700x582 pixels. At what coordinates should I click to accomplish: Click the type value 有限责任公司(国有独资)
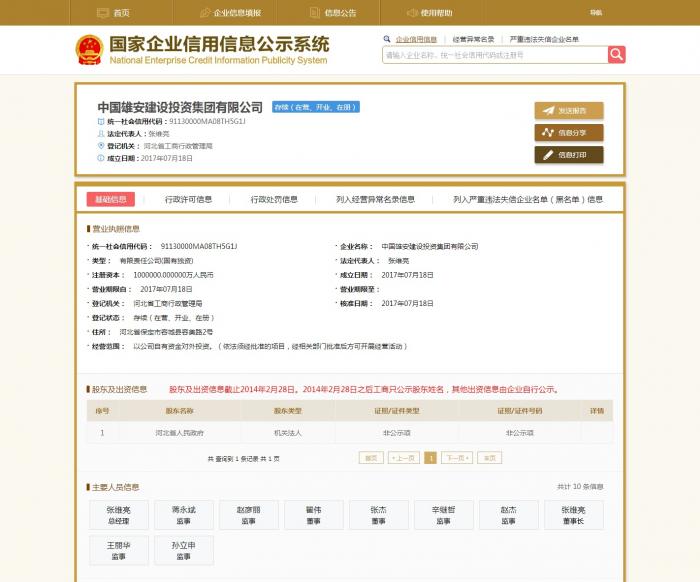click(156, 261)
